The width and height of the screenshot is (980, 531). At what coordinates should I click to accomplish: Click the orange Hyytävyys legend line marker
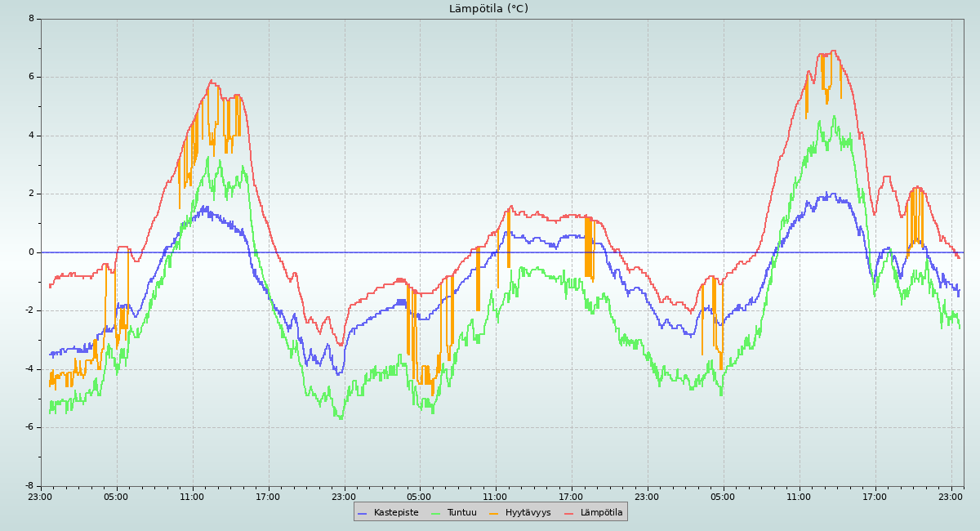494,513
